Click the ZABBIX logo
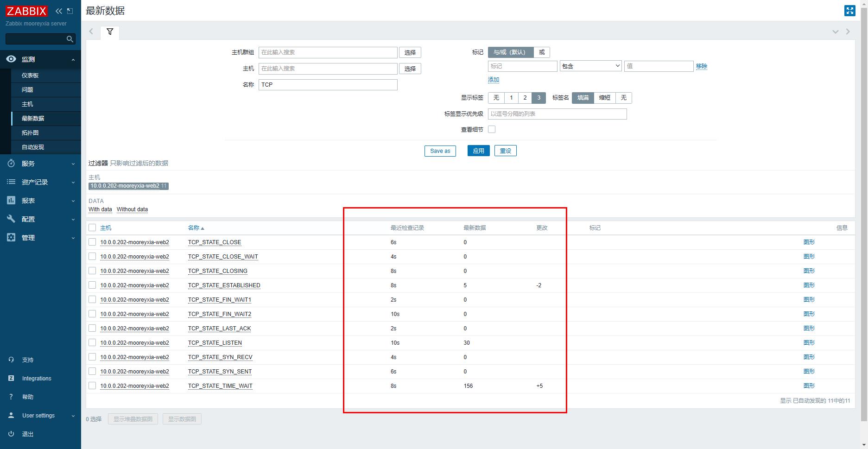Screen dimensions: 868x449 (27, 11)
